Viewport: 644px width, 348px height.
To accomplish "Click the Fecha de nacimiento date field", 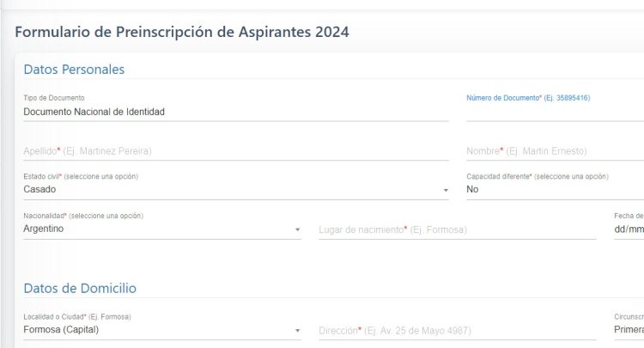I will tap(628, 230).
